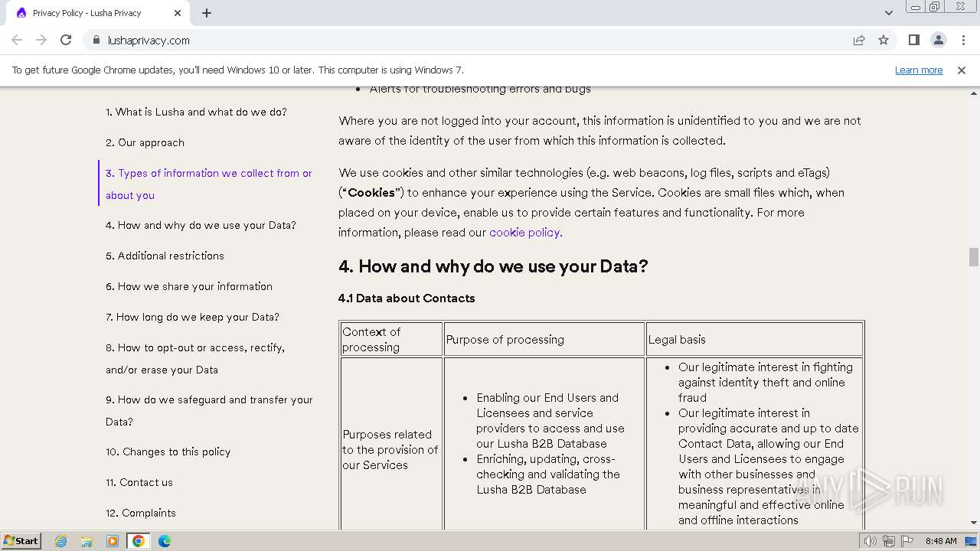The width and height of the screenshot is (980, 551).
Task: Launch Microsoft Edge from taskbar
Action: [x=165, y=541]
